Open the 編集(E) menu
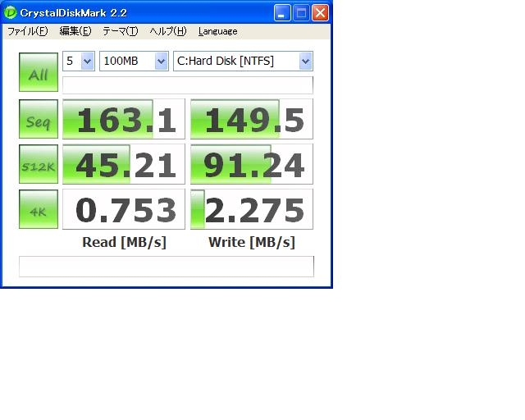Viewport: 525px width, 420px height. 75,31
